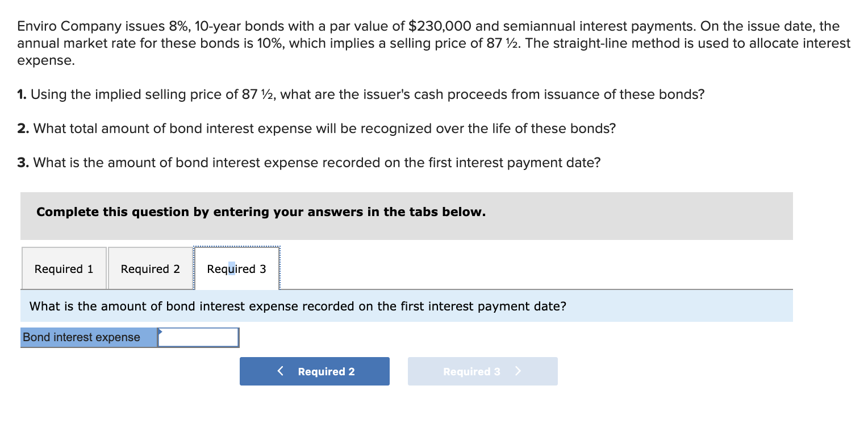Click the left chevron on the Required 2 button
Image resolution: width=868 pixels, height=431 pixels.
[x=279, y=371]
